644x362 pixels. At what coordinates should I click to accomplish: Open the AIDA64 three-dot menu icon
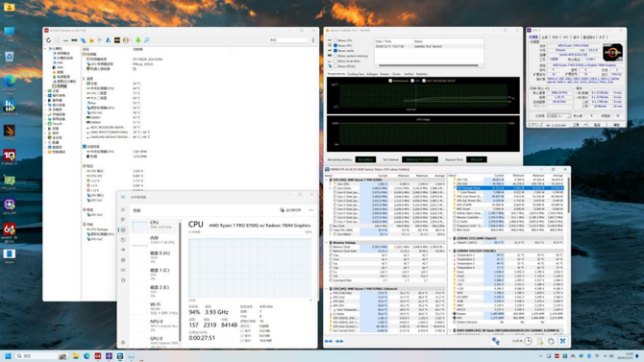pyautogui.click(x=313, y=40)
